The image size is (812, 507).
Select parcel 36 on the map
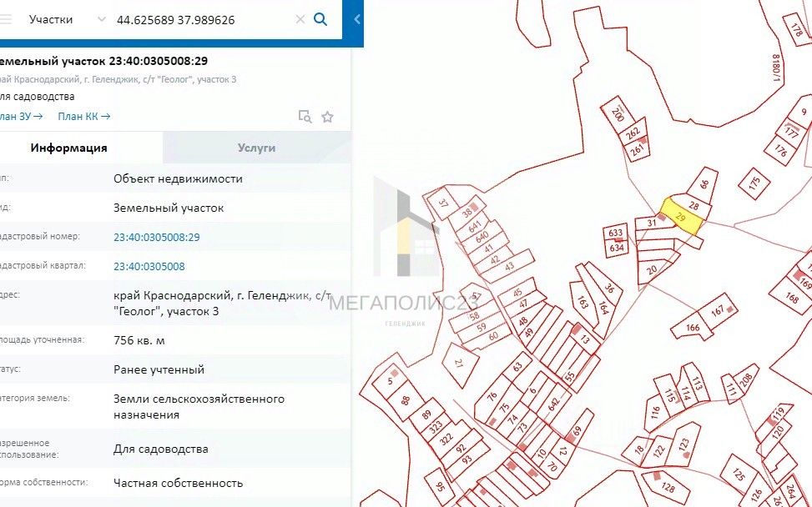click(609, 288)
